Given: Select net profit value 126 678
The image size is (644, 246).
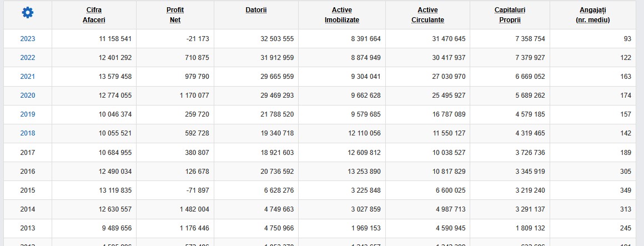Looking at the screenshot, I should point(197,171).
